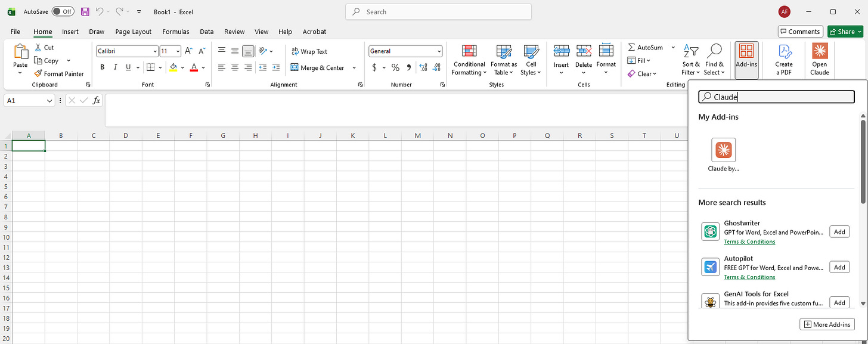Switch to the Page Layout tab
The height and width of the screenshot is (344, 868).
click(x=134, y=32)
